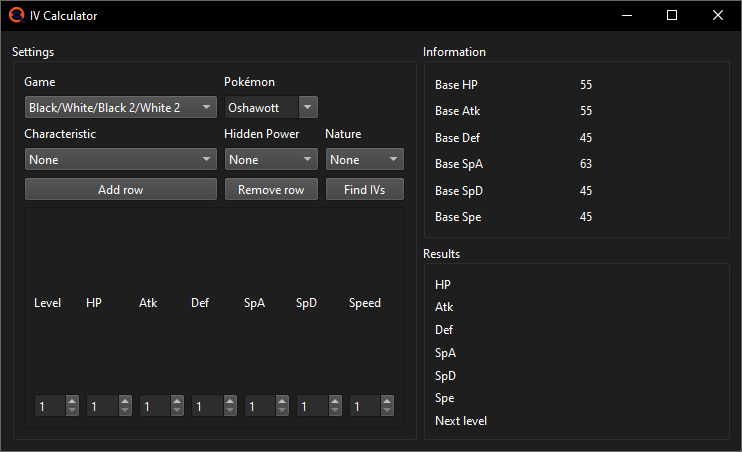This screenshot has height=452, width=742.
Task: Maximize the IV Calculator window
Action: [x=672, y=15]
